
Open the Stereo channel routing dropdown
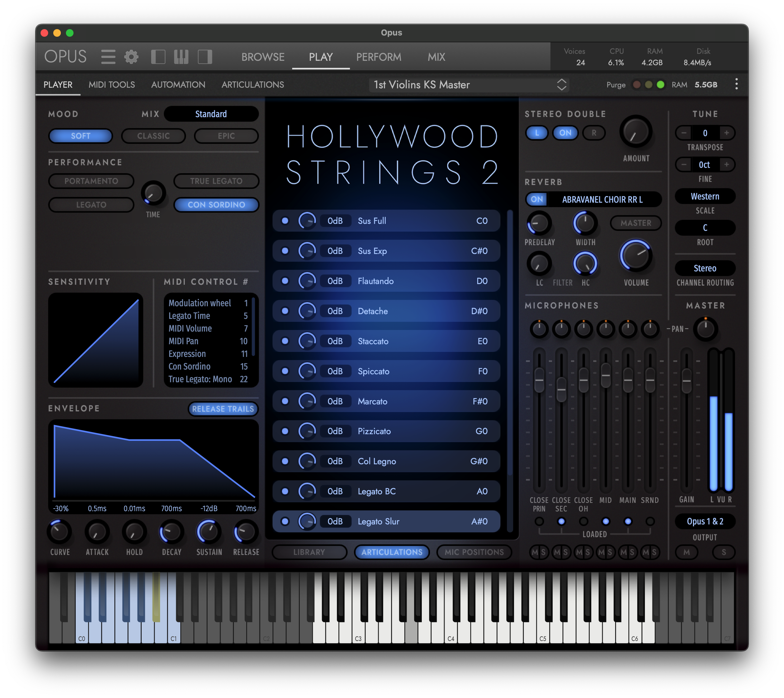click(705, 268)
